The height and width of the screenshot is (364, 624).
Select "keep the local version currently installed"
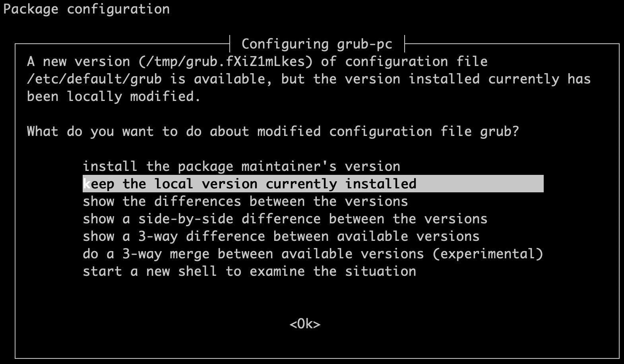pyautogui.click(x=249, y=184)
